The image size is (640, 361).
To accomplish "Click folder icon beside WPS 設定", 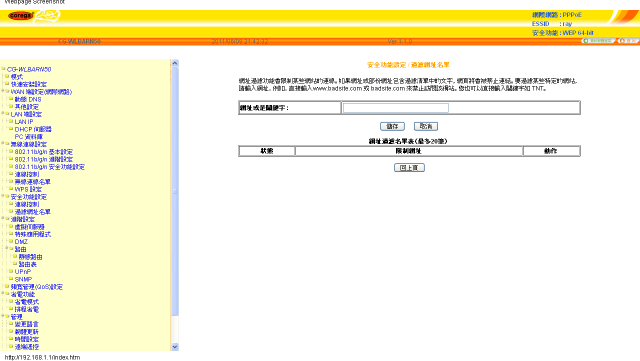I will tap(11, 189).
